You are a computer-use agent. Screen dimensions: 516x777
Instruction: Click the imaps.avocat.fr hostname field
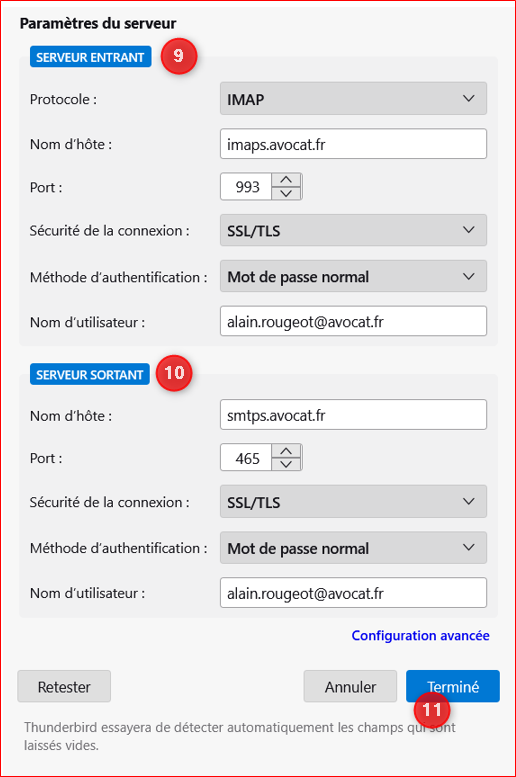coord(353,144)
